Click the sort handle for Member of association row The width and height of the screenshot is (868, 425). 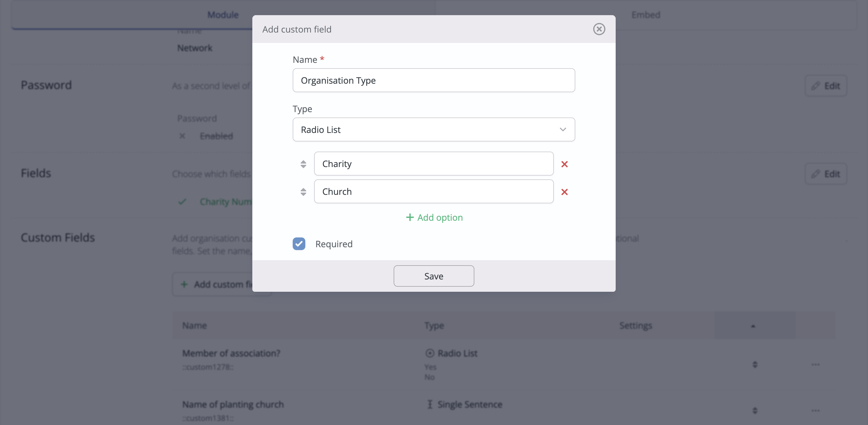point(755,364)
